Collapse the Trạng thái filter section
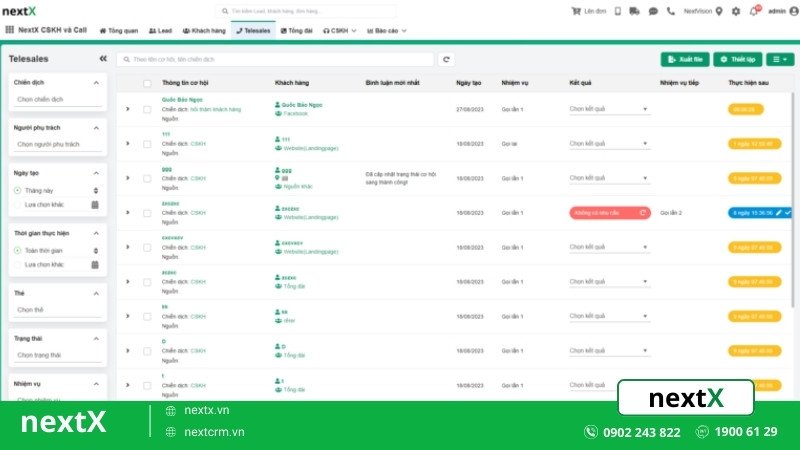800x450 pixels. tap(96, 339)
